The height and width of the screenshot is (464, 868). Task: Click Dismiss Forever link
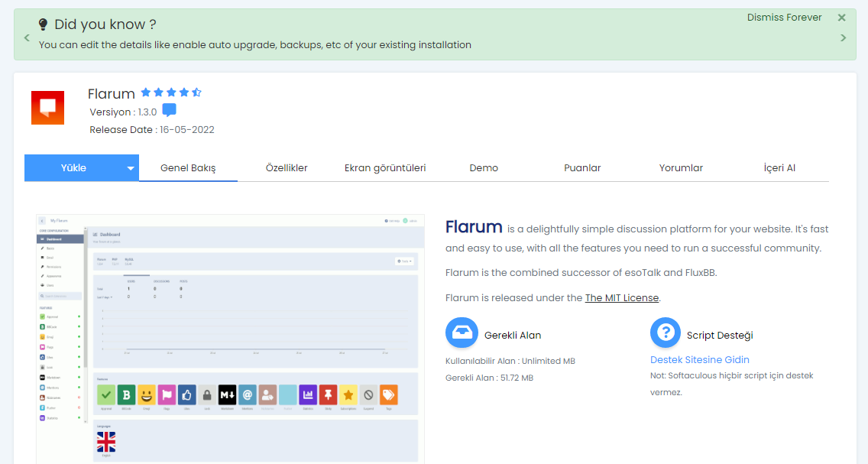784,18
